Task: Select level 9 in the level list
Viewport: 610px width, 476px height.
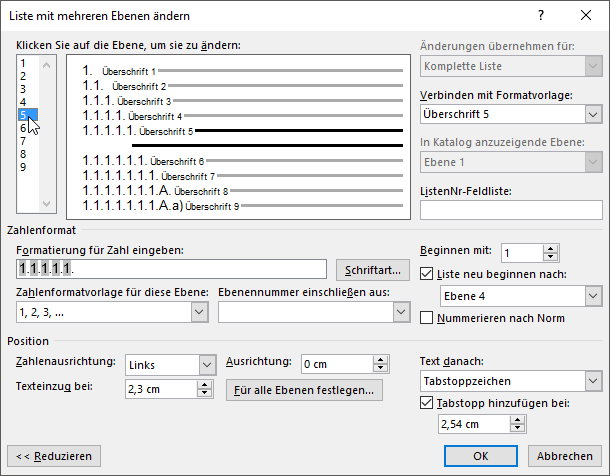Action: (x=23, y=167)
